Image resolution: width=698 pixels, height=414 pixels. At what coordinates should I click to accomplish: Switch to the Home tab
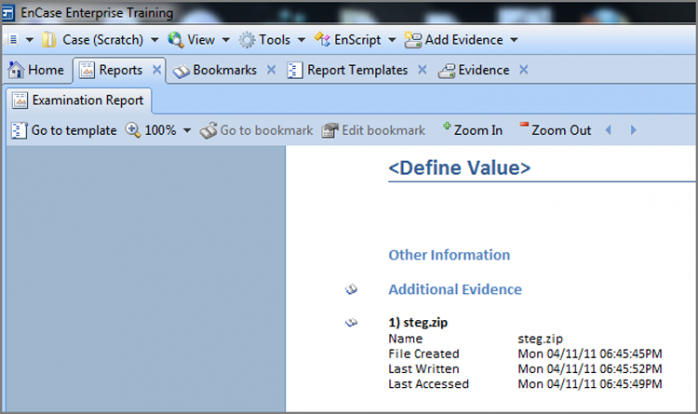coord(45,70)
